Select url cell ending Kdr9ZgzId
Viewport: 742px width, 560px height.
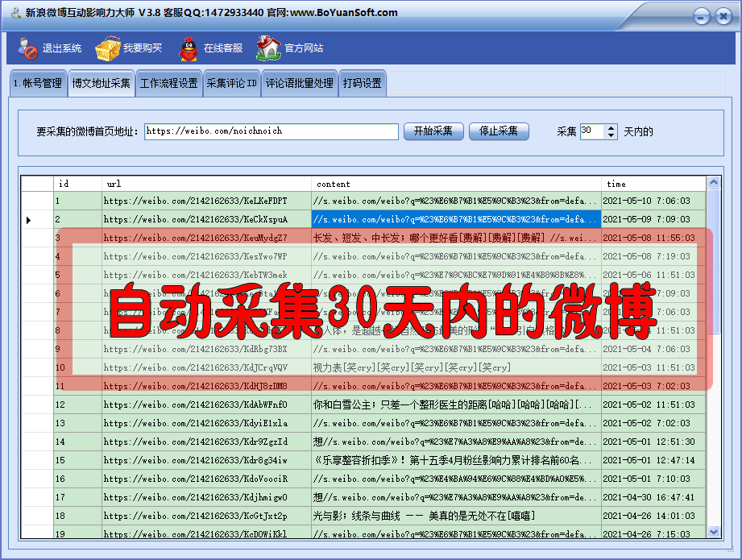click(x=206, y=442)
